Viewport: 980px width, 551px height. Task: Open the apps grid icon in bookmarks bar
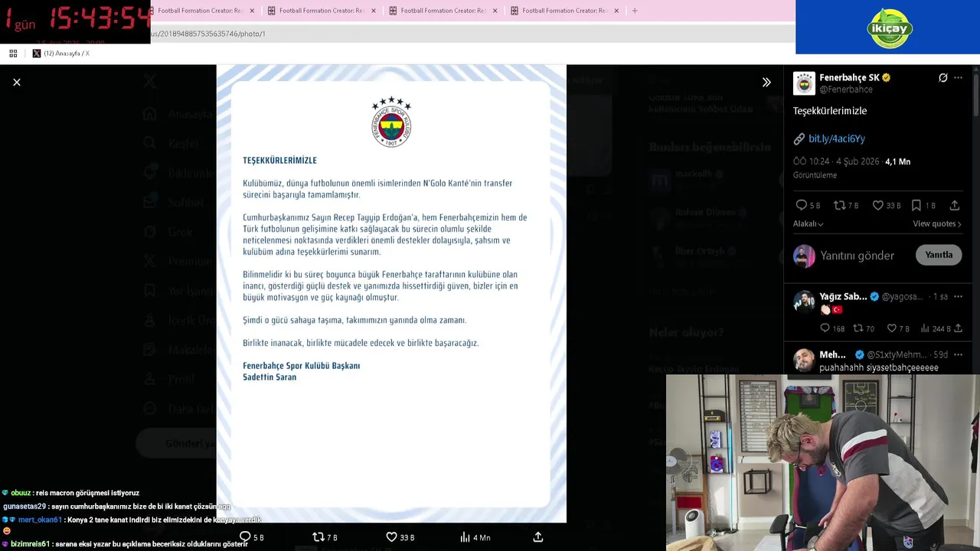(13, 54)
